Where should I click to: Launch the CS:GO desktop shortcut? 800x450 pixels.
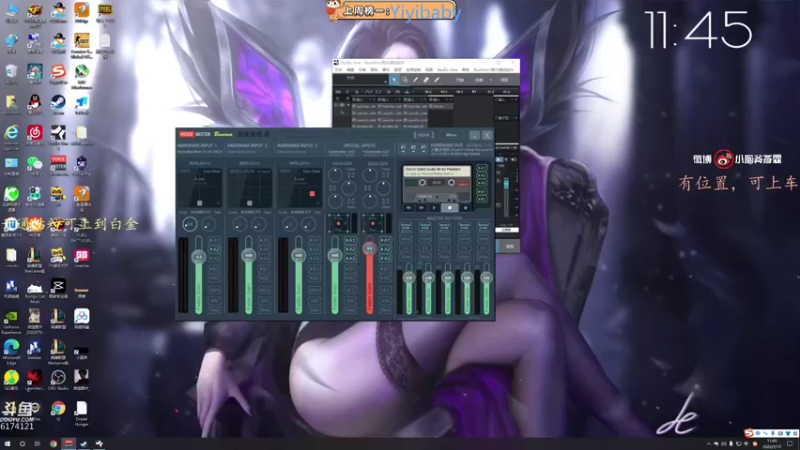click(x=82, y=43)
